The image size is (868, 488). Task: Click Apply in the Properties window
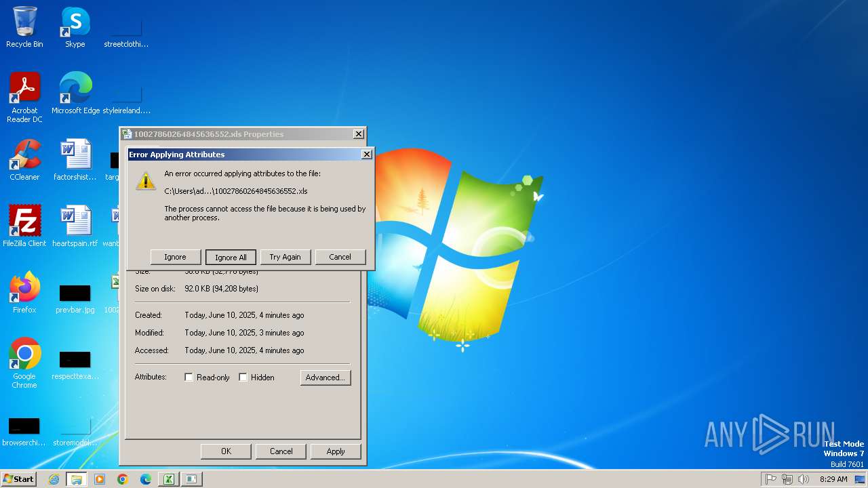tap(336, 451)
